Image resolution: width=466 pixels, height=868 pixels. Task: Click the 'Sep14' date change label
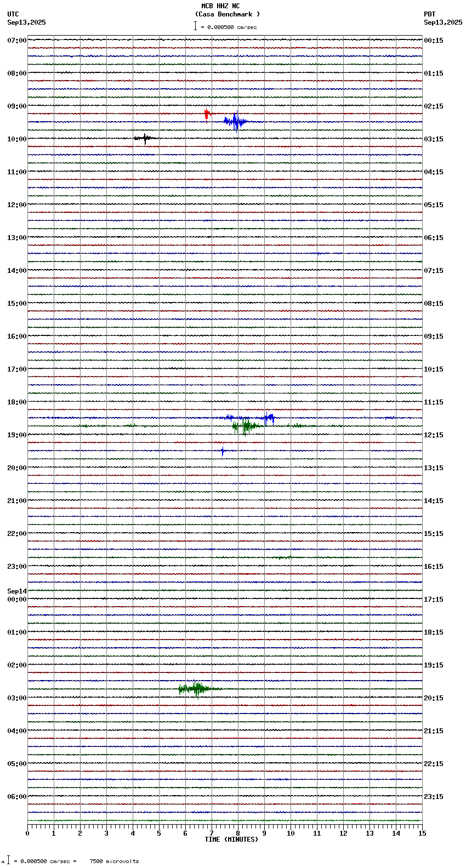pos(17,591)
